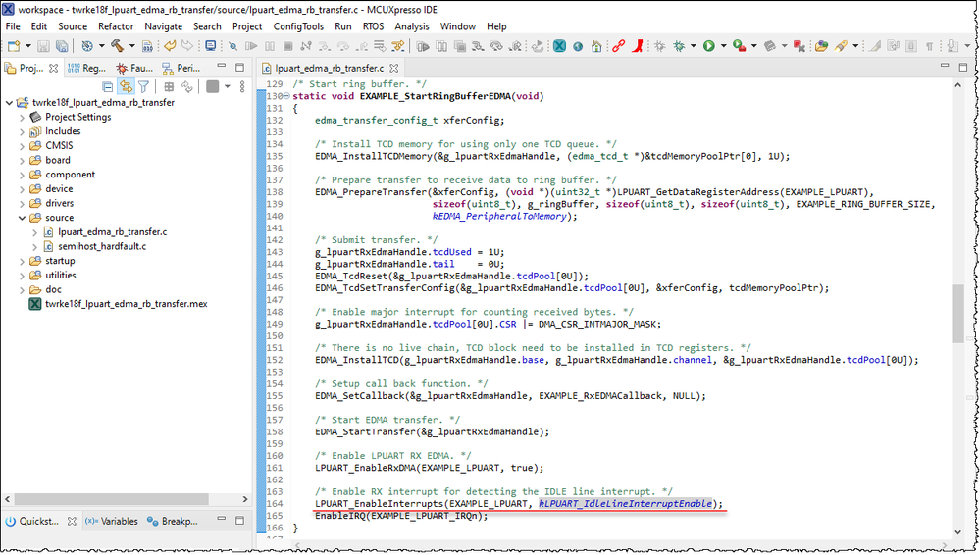
Task: Toggle Link with Editor in Project Explorer
Action: point(126,87)
